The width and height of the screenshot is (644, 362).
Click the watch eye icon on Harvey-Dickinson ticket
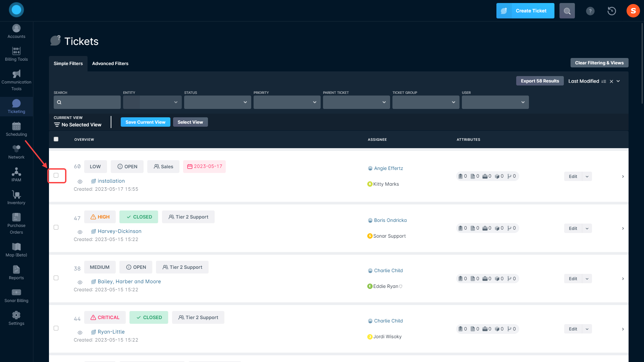pos(80,232)
